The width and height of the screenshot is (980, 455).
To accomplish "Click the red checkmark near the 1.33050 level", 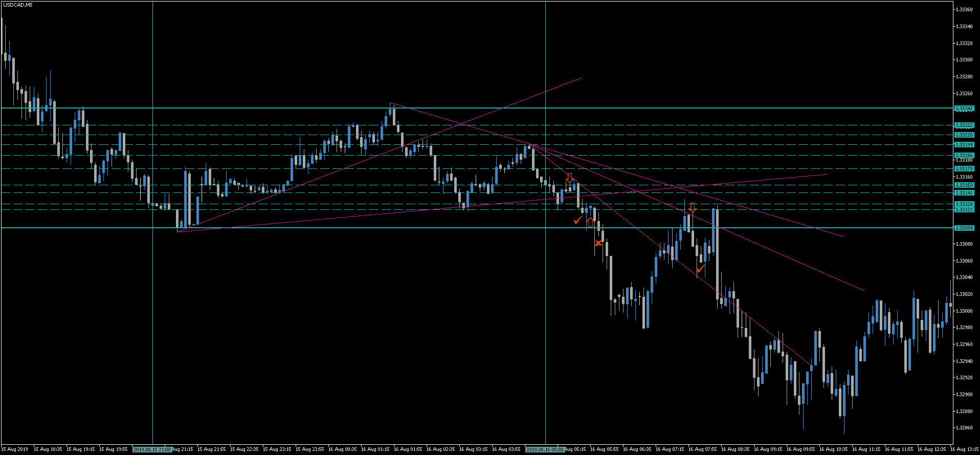I will [x=701, y=268].
